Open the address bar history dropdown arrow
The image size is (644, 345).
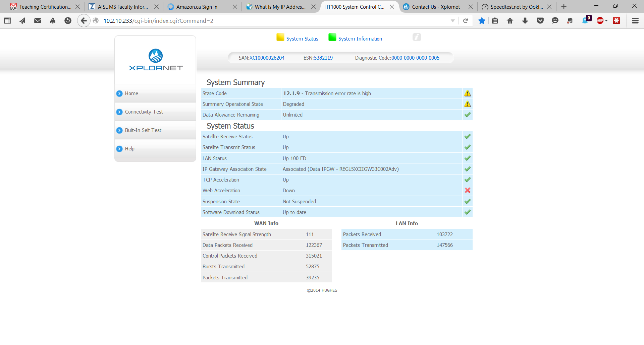[x=453, y=21]
